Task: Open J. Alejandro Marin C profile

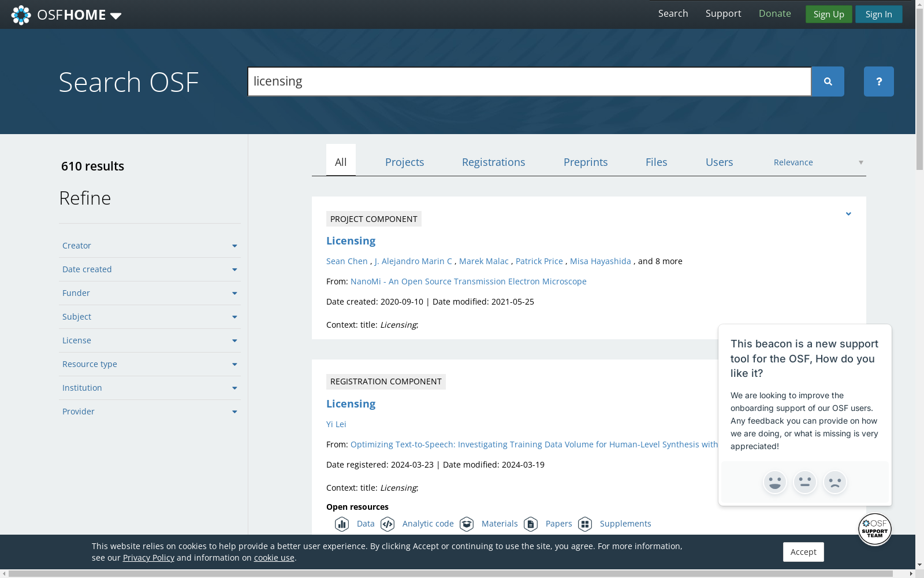Action: point(413,261)
